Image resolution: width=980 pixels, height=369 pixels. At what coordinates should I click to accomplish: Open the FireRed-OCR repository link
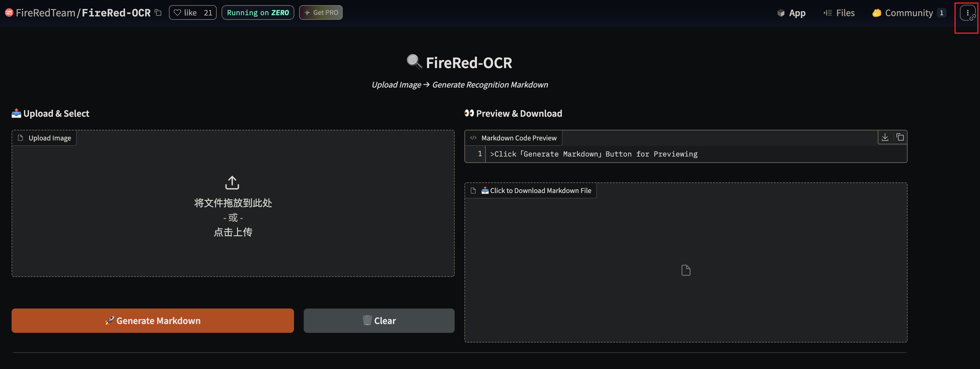(x=116, y=12)
